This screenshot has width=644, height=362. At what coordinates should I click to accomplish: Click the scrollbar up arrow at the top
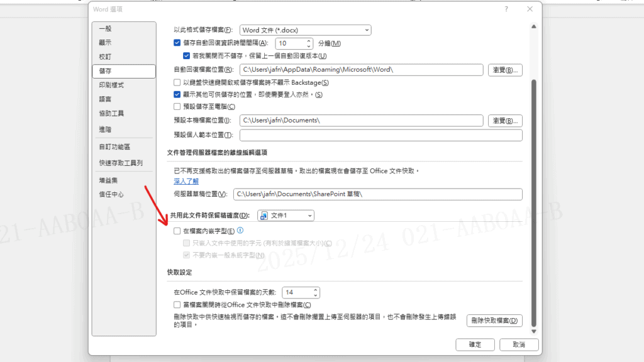[534, 26]
